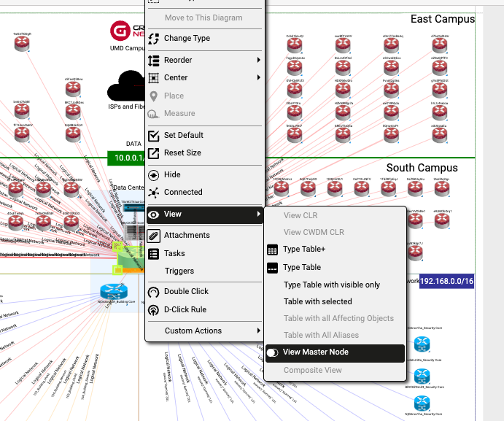Click the Double Click action icon
Viewport: 504px width, 421px height.
(153, 292)
